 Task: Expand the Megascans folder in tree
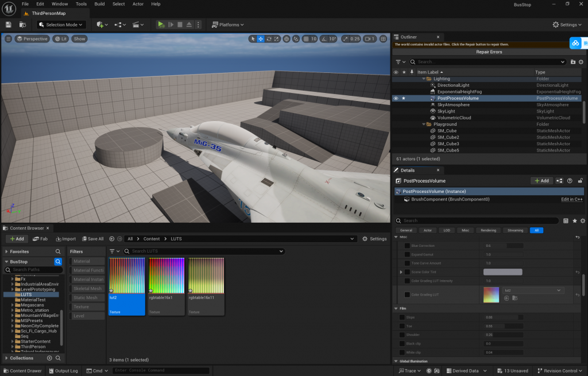point(12,305)
